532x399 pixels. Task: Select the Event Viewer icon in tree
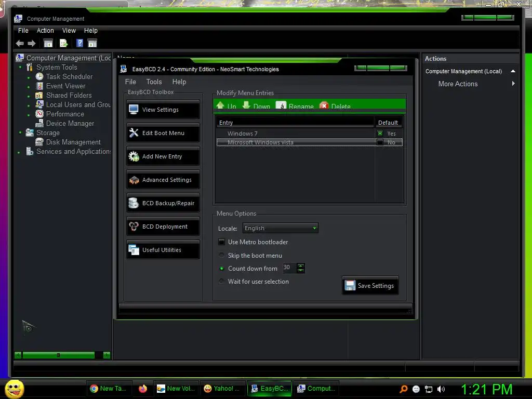point(39,86)
